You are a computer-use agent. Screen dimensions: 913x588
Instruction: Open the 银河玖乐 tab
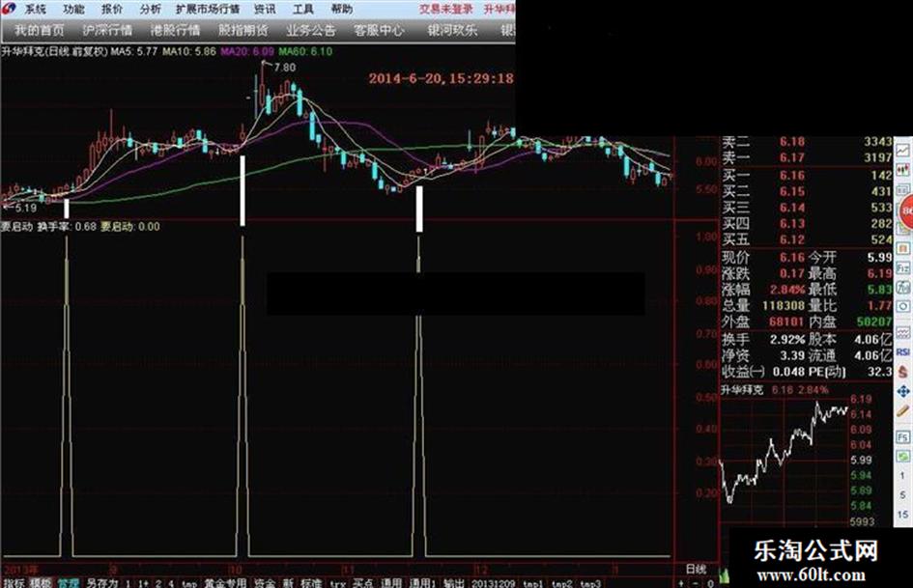452,30
